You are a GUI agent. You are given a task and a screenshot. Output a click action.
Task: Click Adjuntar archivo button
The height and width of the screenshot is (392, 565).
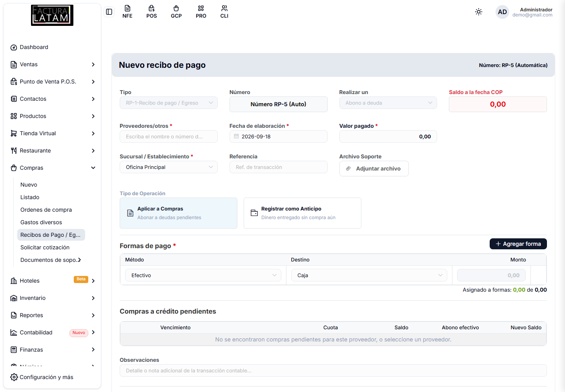click(x=374, y=169)
